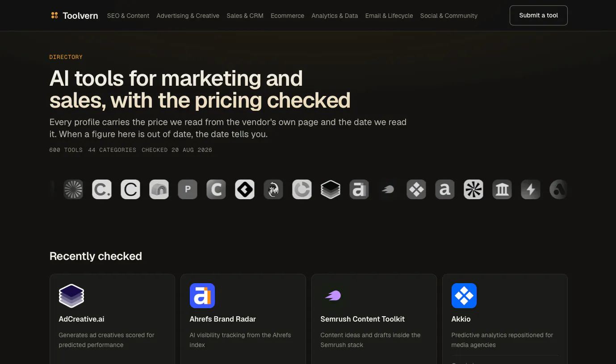Click the black diamond arrow logo
This screenshot has width=616, height=364.
coord(245,189)
